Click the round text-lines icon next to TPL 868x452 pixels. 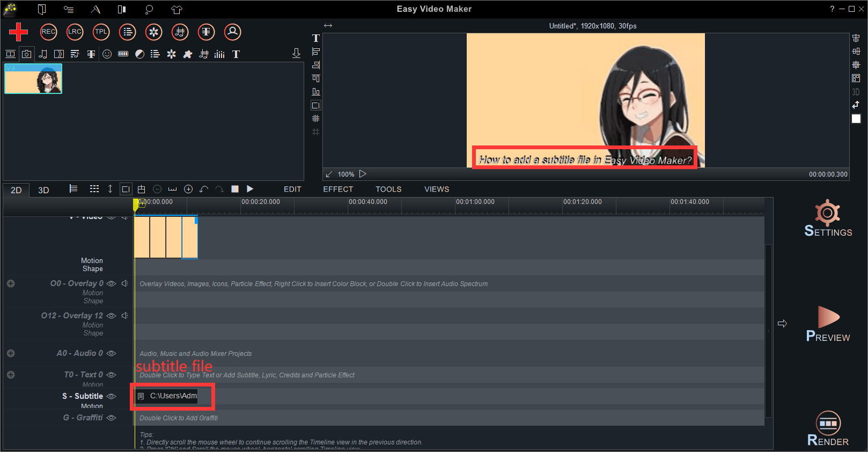click(127, 32)
